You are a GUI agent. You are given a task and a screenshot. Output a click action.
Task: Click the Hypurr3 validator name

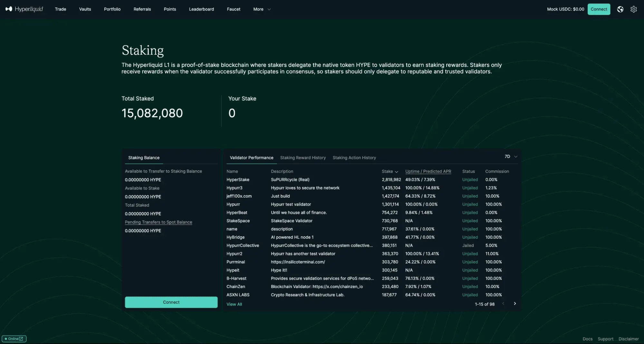234,188
